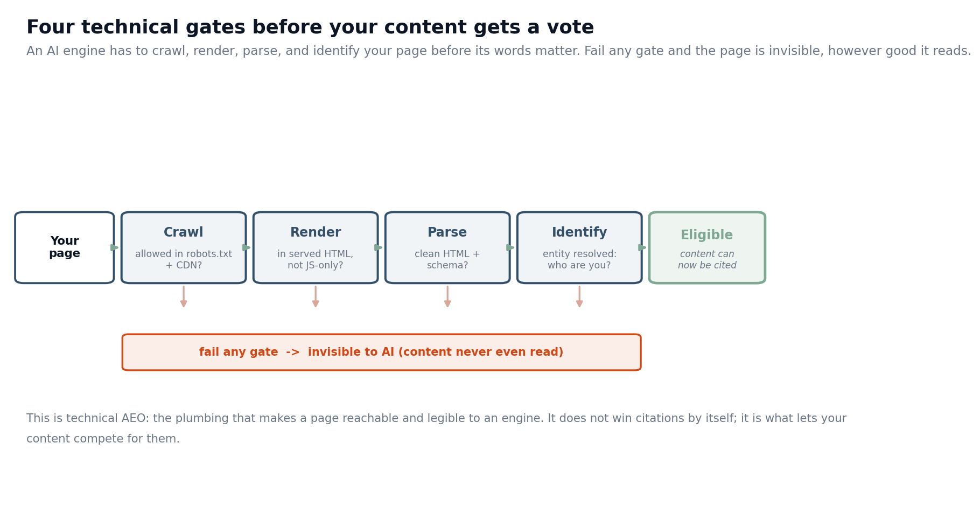Click arrow between Crawl and Render
Image resolution: width=980 pixels, height=505 pixels.
tap(247, 247)
